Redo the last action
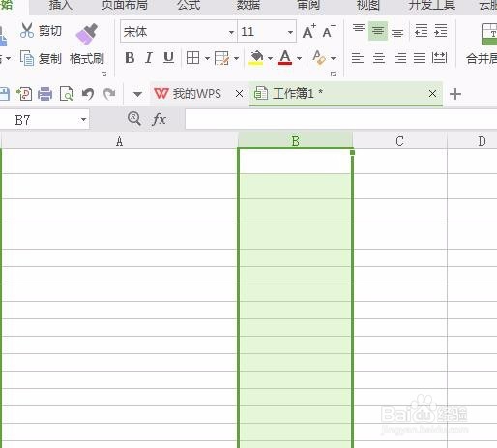 109,94
